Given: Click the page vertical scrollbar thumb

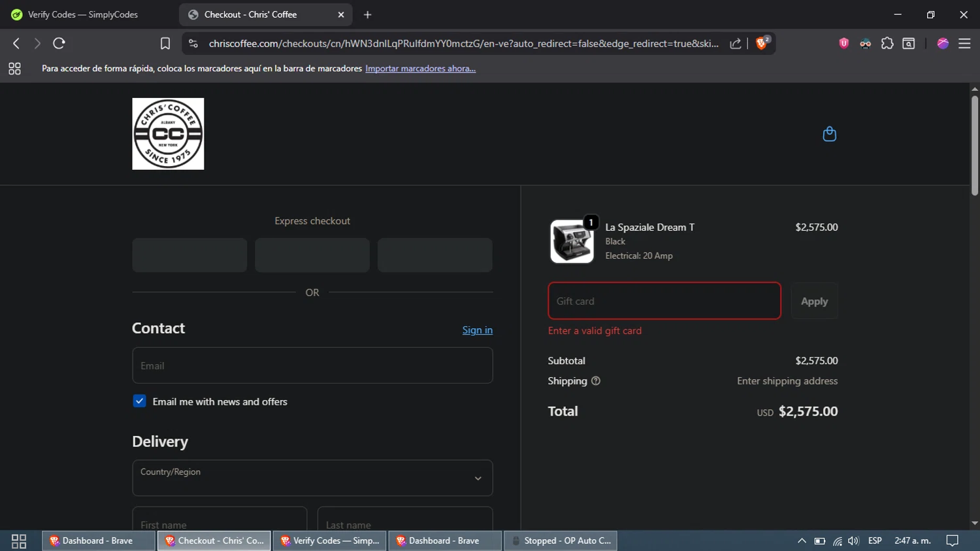Looking at the screenshot, I should (x=974, y=145).
